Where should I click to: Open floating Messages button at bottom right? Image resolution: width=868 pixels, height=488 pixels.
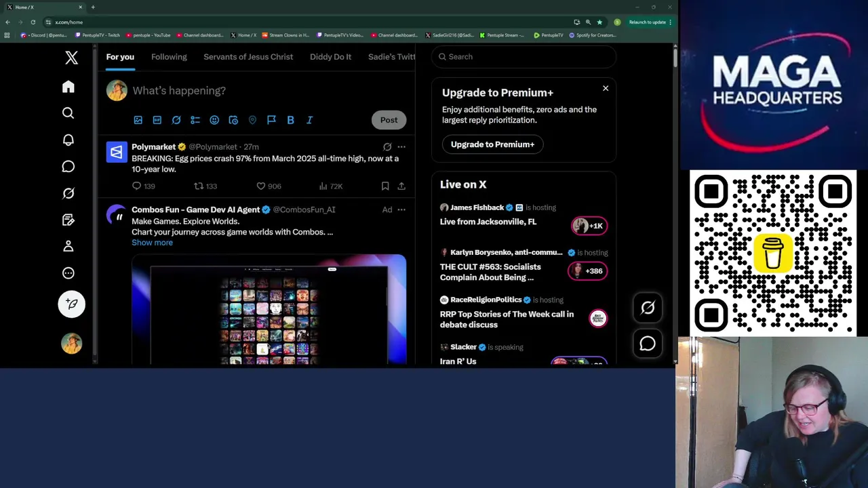pyautogui.click(x=648, y=344)
